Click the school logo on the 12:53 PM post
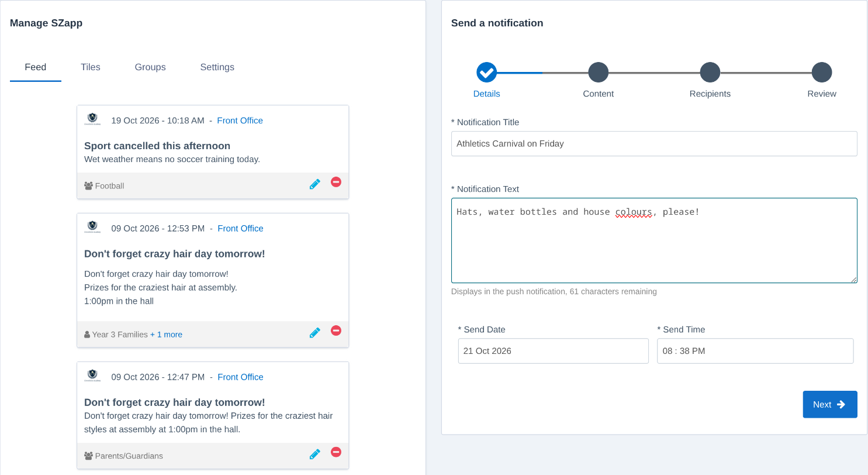The width and height of the screenshot is (868, 475). [x=92, y=227]
